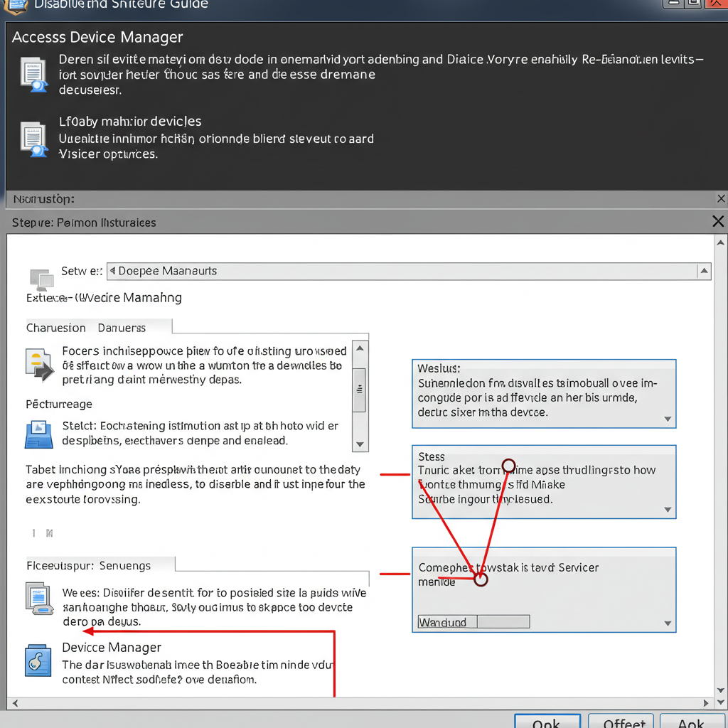This screenshot has width=728, height=728.
Task: Click the "Aok" button
Action: pos(692,721)
